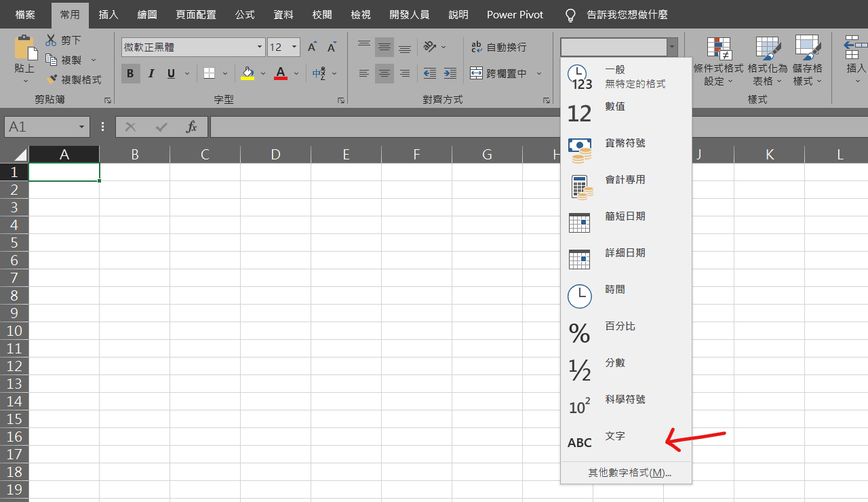This screenshot has width=868, height=502.
Task: Open the fill color dropdown arrow
Action: (263, 73)
